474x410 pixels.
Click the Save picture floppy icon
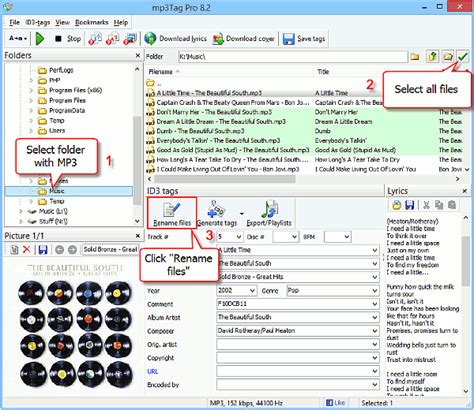click(43, 249)
